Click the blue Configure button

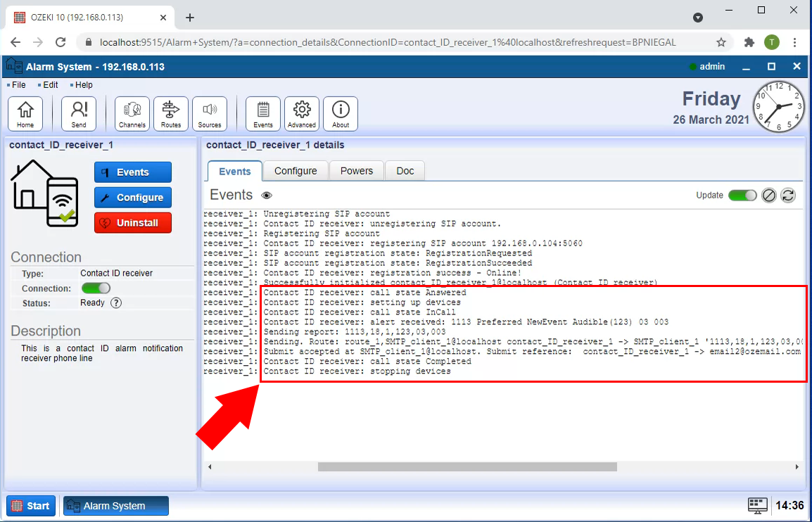pos(133,197)
